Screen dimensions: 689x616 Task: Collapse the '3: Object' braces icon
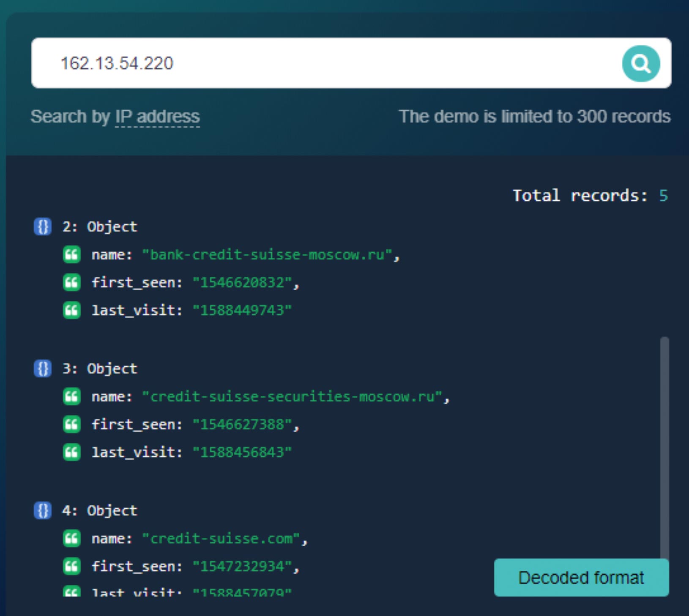click(x=42, y=368)
